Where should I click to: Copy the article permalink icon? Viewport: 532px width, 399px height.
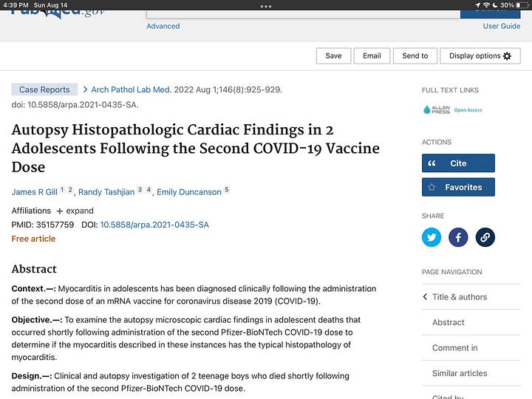pos(485,237)
